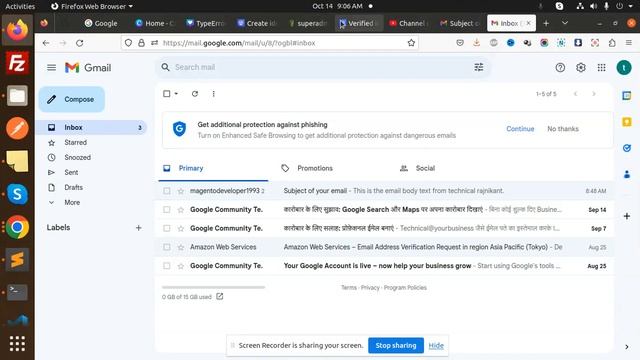640x360 pixels.
Task: Star the Sep 14 Google Community email
Action: [x=180, y=209]
